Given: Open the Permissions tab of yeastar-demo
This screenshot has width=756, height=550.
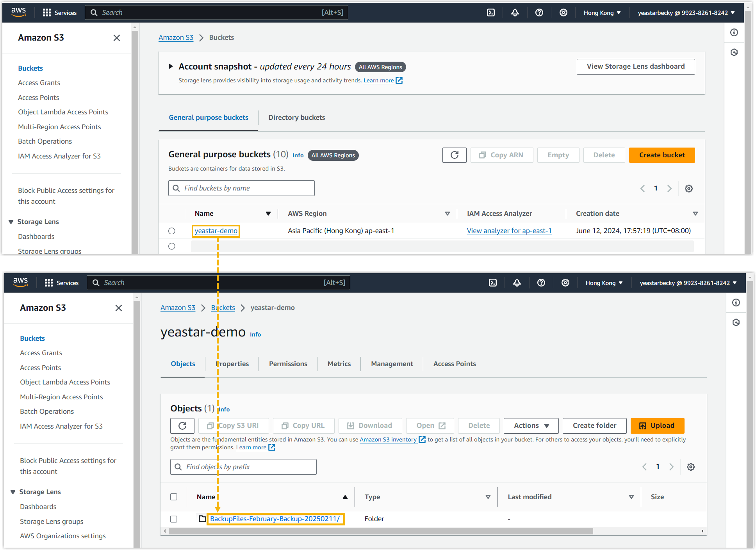Looking at the screenshot, I should pyautogui.click(x=288, y=364).
